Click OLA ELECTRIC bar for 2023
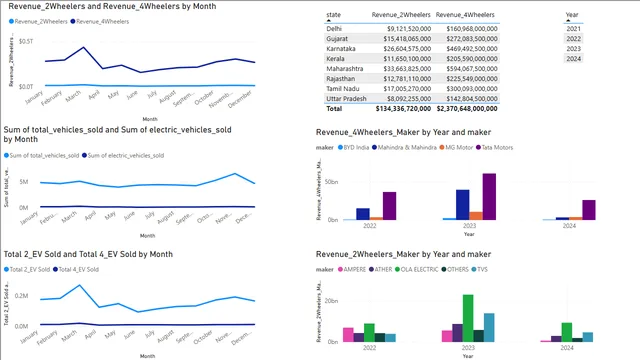640x360 pixels. 468,318
